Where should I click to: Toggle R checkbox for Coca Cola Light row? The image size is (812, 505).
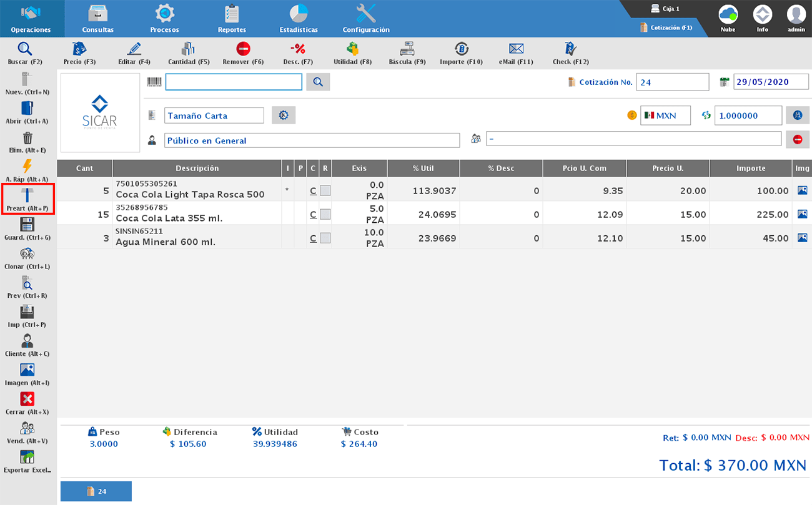coord(325,190)
